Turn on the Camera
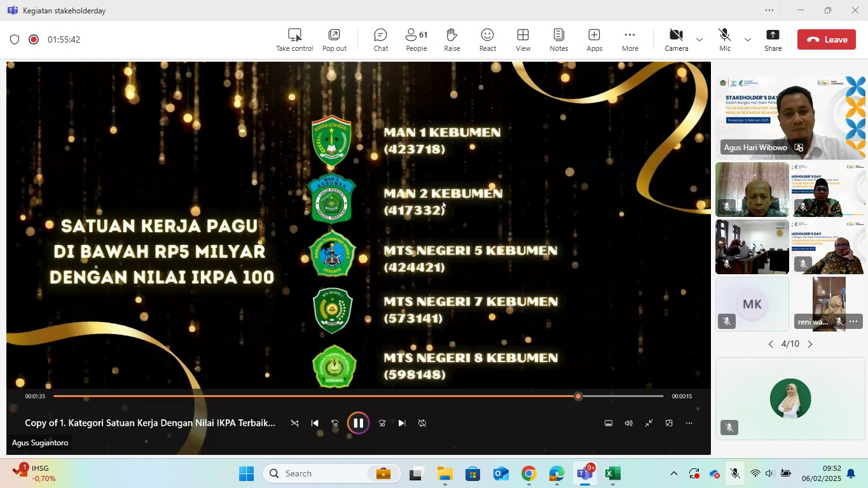Viewport: 868px width, 488px height. 677,39
